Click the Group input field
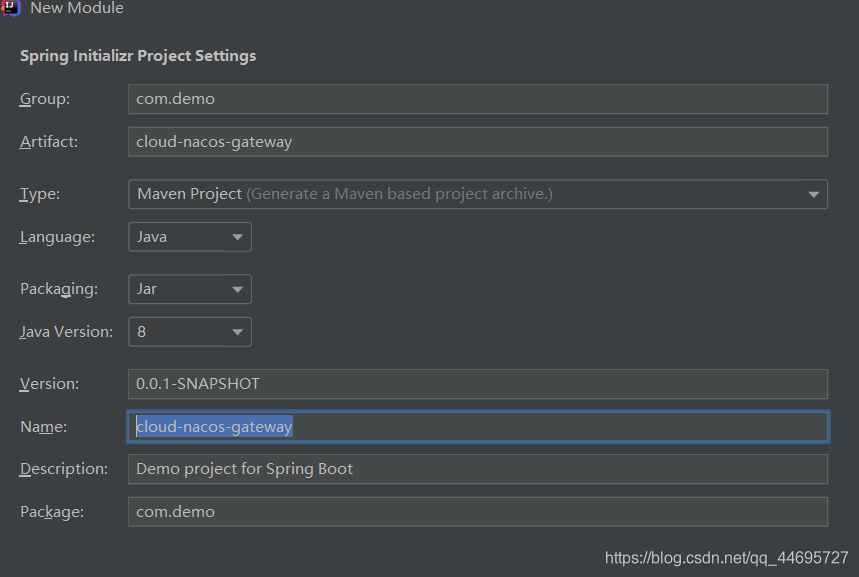This screenshot has height=577, width=859. tap(477, 99)
